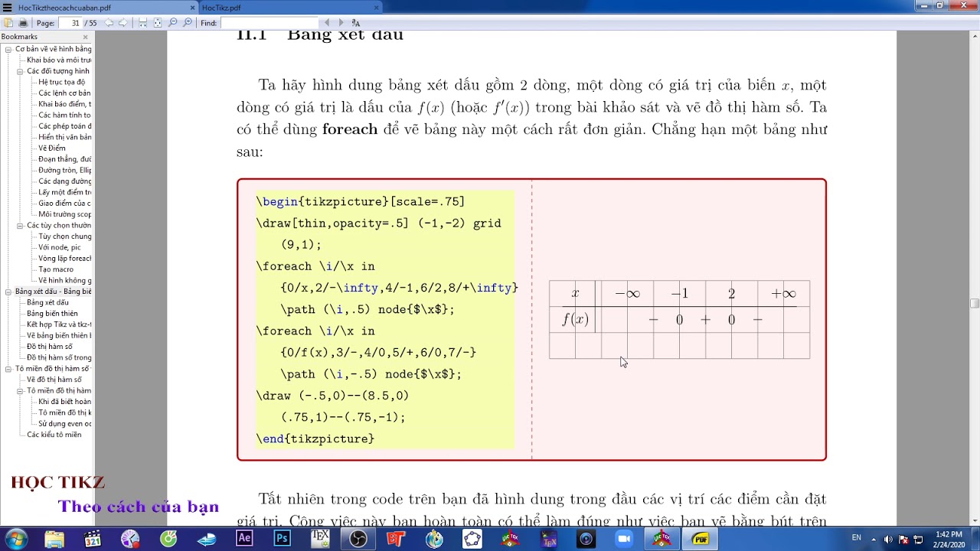Open 'Các kiểu tô miền' bookmark

pyautogui.click(x=54, y=435)
